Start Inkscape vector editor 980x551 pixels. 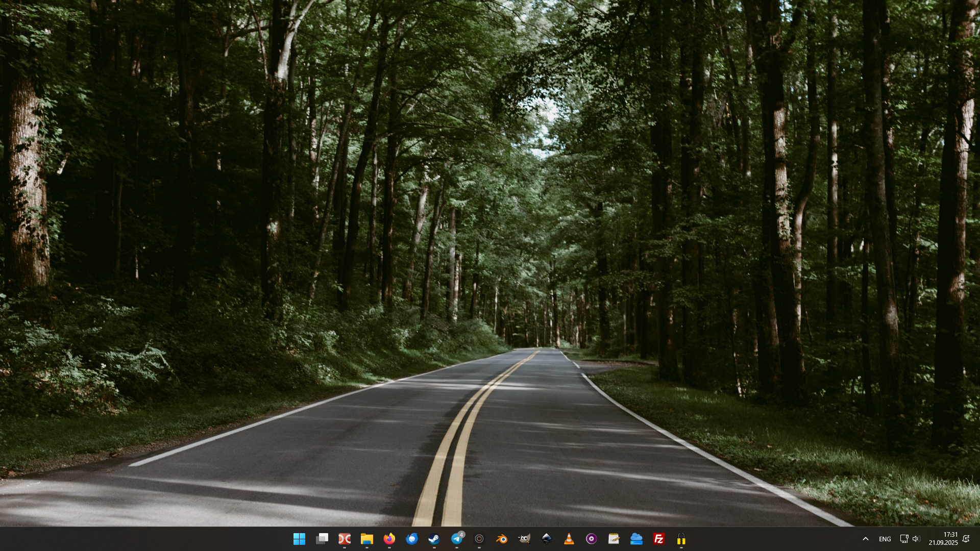pos(547,539)
